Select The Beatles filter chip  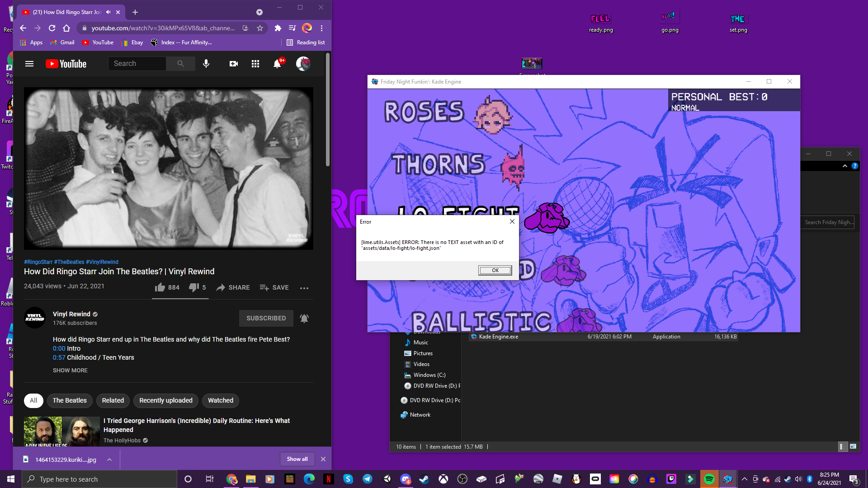coord(70,400)
